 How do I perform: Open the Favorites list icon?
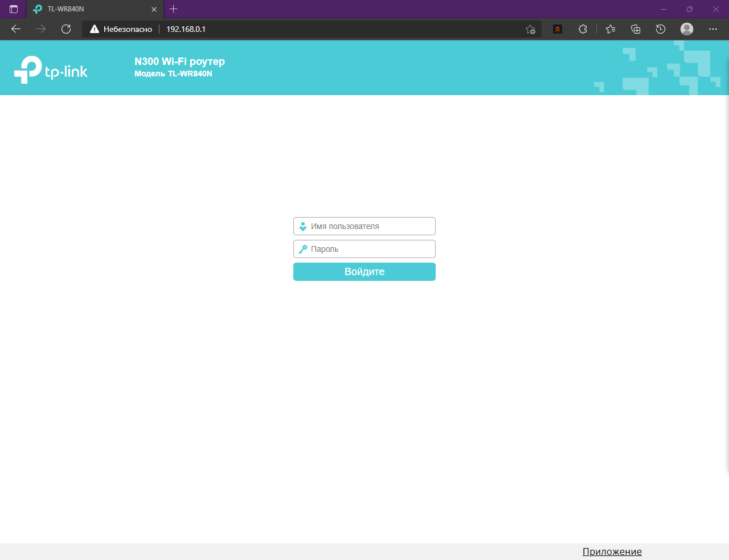click(611, 29)
